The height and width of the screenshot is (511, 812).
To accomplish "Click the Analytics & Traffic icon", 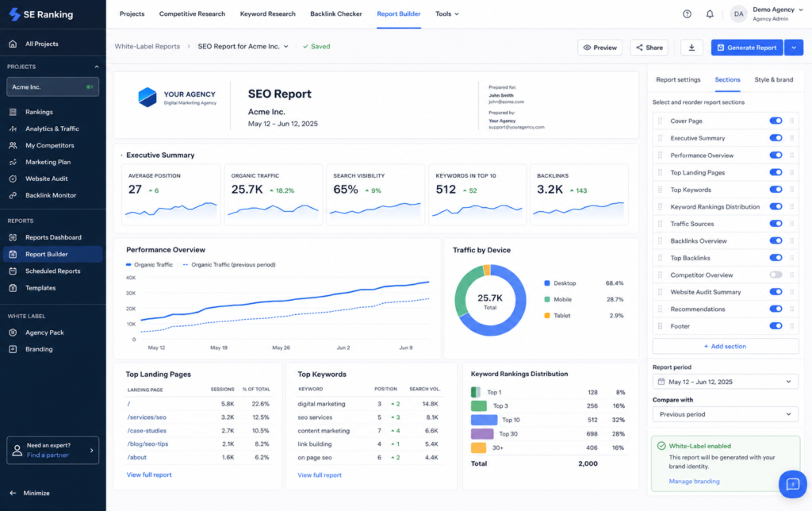I will tap(13, 129).
